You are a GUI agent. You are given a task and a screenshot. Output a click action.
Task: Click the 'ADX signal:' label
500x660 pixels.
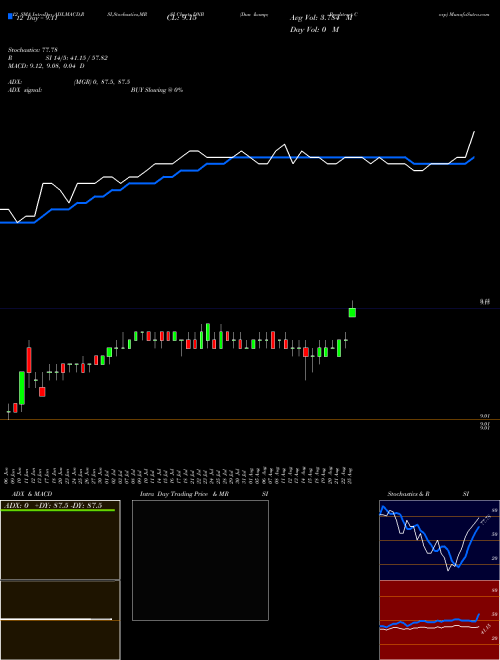click(25, 90)
